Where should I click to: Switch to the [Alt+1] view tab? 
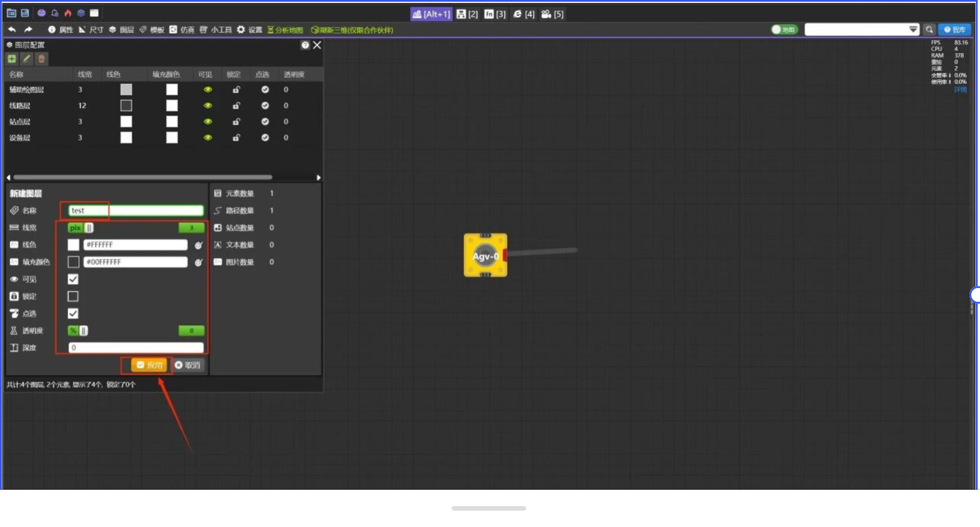pos(431,14)
